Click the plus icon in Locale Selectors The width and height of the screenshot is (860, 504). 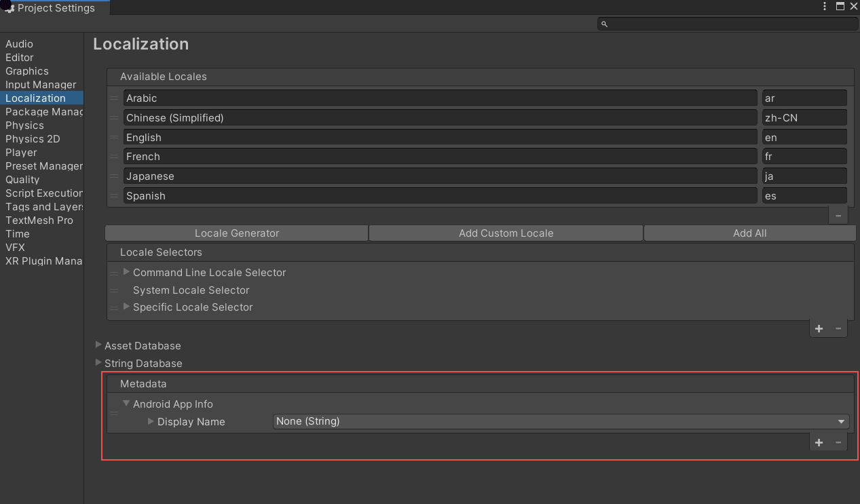[819, 328]
